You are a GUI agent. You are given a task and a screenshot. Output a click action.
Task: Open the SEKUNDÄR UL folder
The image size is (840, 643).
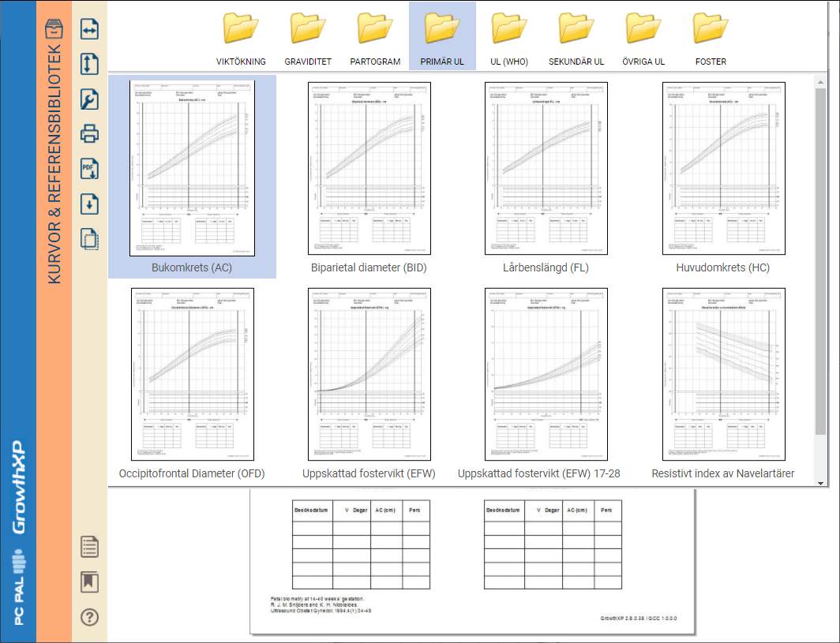tap(576, 36)
